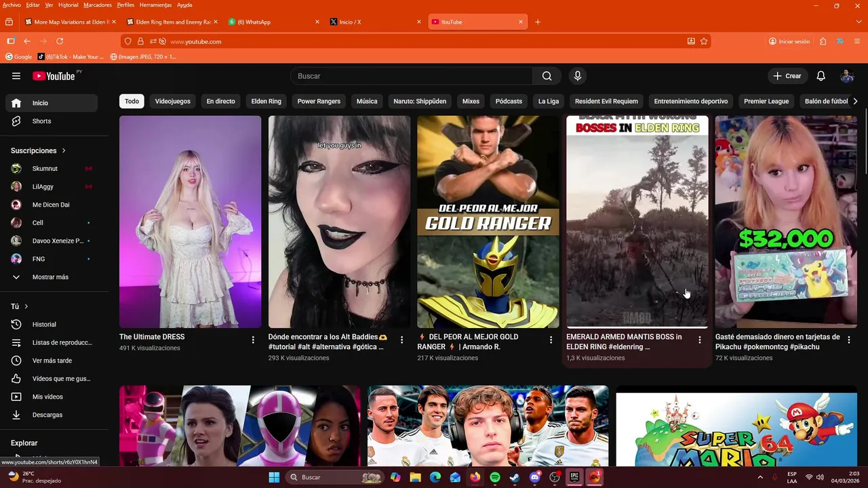Show hidden system tray icons
This screenshot has width=868, height=488.
coord(759,477)
